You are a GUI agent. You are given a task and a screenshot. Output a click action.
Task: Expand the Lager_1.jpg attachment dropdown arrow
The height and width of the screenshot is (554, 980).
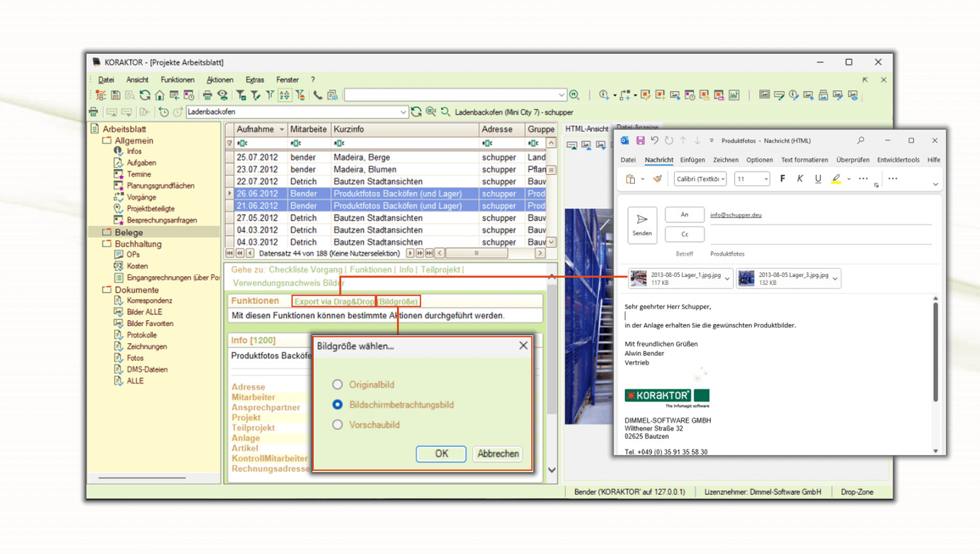[x=727, y=278]
